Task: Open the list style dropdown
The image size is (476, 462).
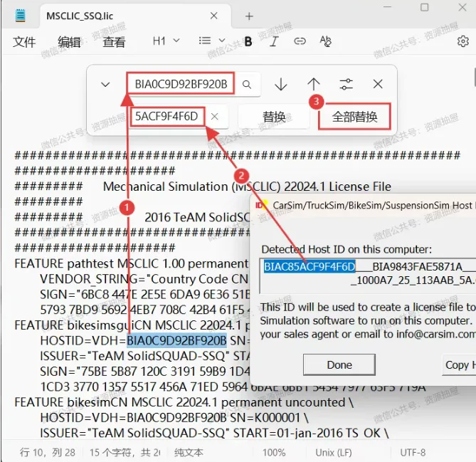Action: (x=212, y=41)
